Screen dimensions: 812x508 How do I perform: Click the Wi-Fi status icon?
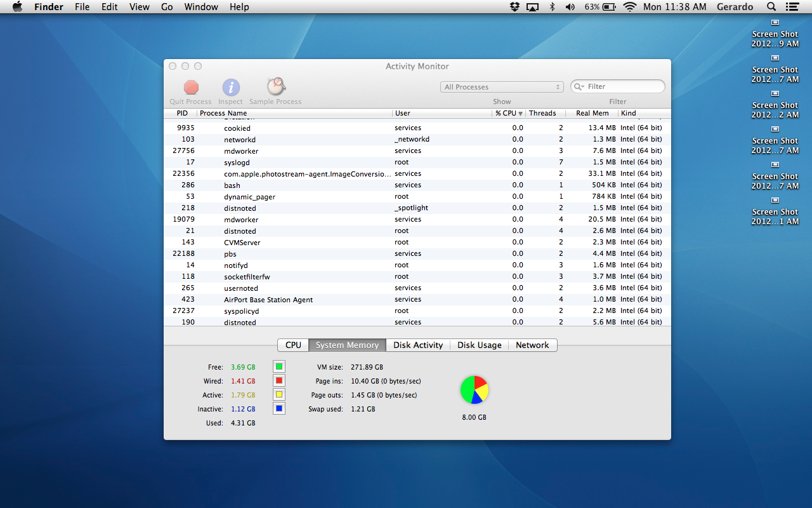point(629,7)
